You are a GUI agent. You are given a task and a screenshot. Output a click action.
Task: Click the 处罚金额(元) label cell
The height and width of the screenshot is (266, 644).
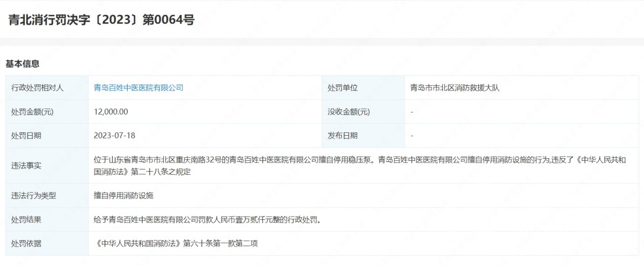point(33,112)
